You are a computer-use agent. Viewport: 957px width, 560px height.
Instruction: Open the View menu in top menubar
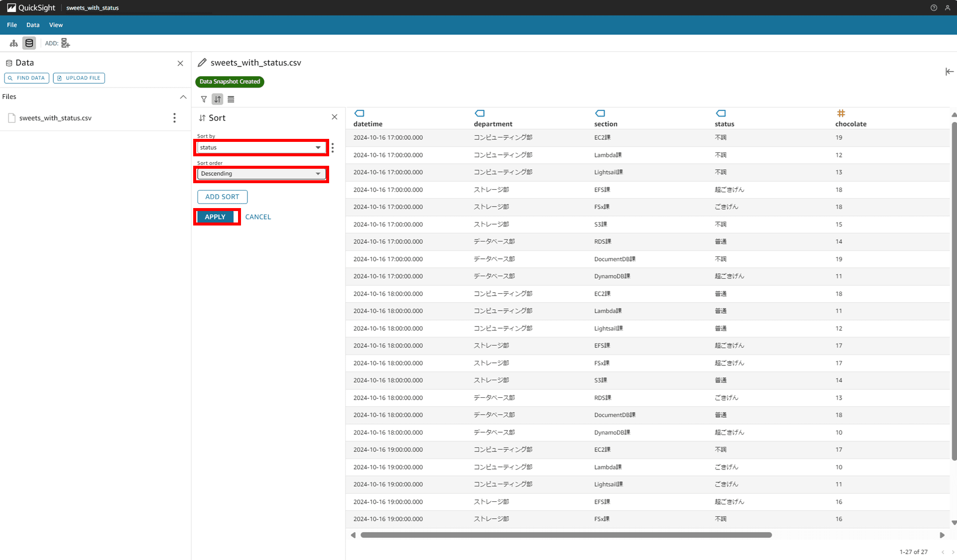click(x=55, y=25)
